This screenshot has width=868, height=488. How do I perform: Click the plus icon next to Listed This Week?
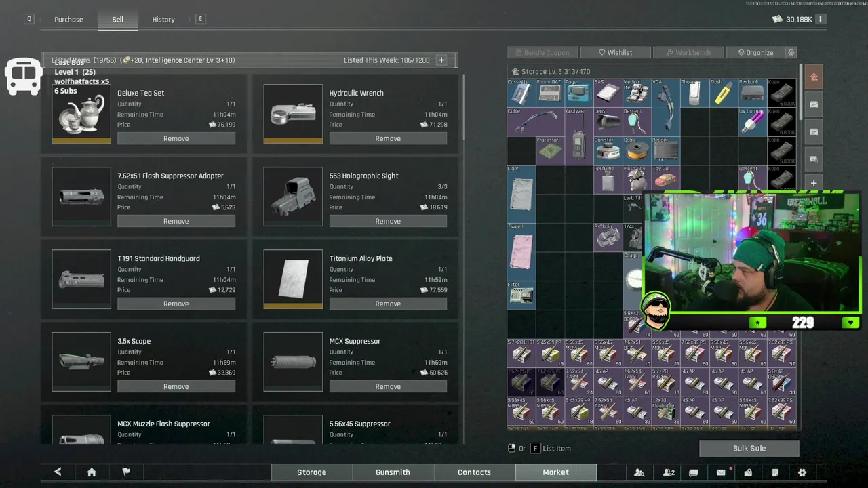(441, 60)
